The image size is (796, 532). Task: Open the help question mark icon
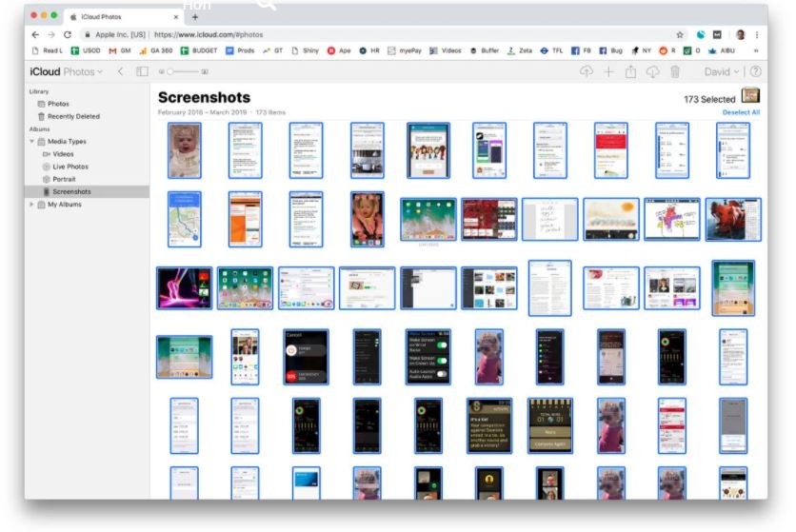tap(755, 71)
